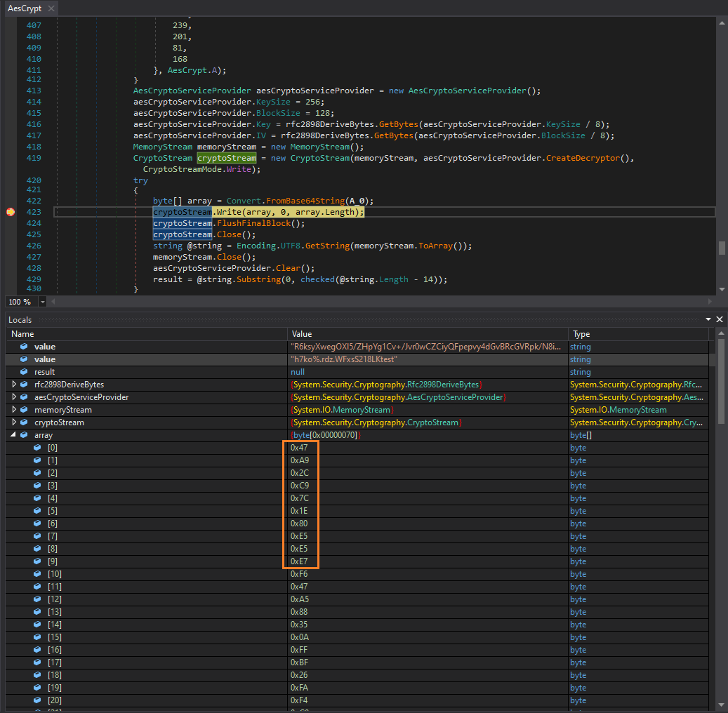Click the code editor scroll-up arrow
Screen dimensions: 728x713
click(x=722, y=22)
